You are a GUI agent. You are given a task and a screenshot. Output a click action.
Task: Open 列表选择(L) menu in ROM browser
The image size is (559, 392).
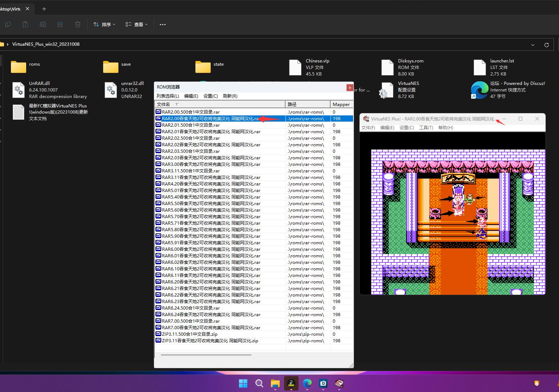pyautogui.click(x=167, y=96)
